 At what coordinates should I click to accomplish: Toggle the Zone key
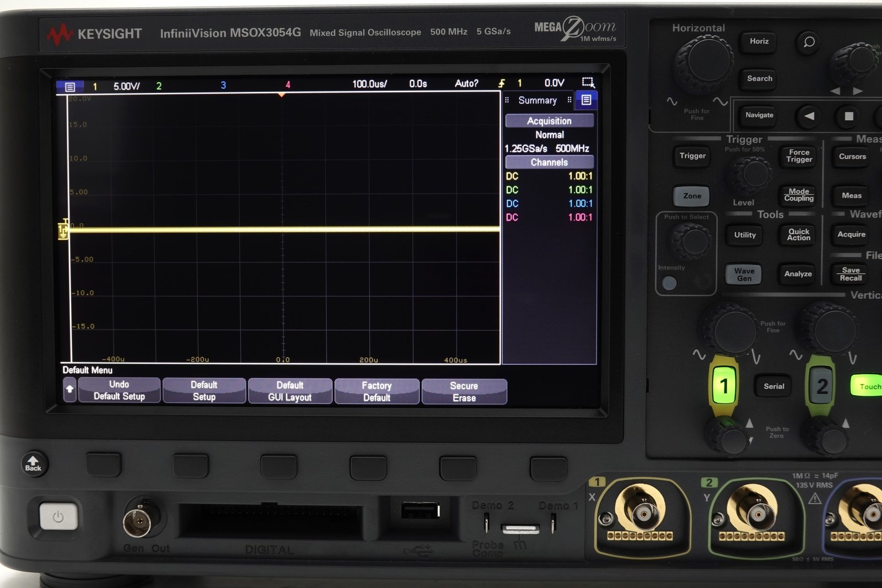click(x=692, y=196)
